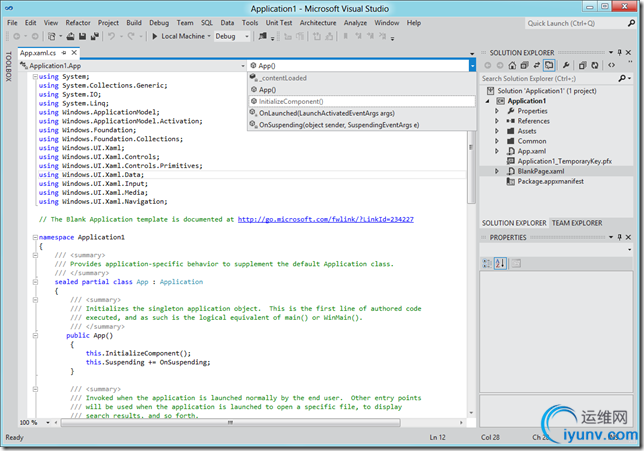Image resolution: width=644 pixels, height=451 pixels.
Task: Select Application1_TemporaryKey.pfx file
Action: (x=564, y=161)
